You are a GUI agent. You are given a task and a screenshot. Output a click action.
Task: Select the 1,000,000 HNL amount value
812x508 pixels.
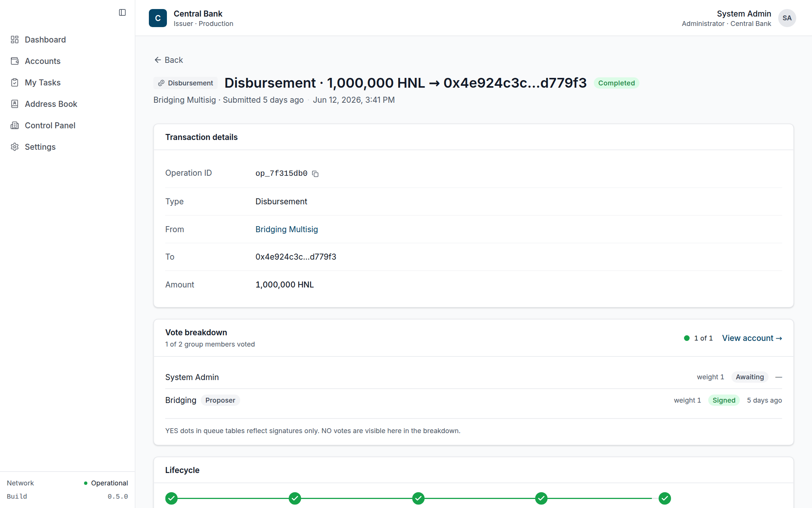285,284
